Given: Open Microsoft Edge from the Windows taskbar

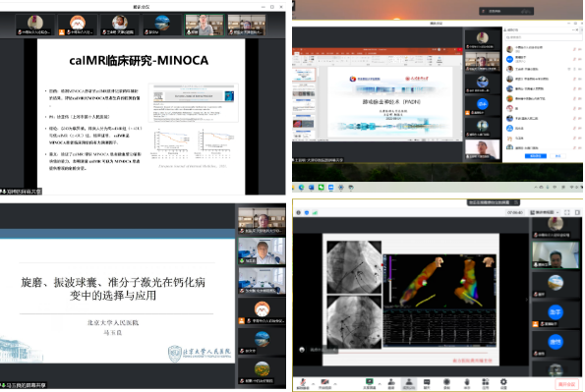Looking at the screenshot, I should (302, 188).
